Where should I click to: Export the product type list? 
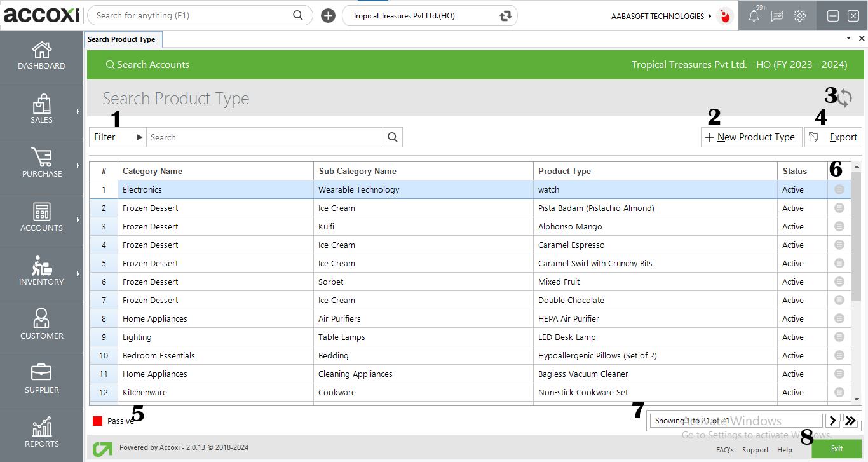834,137
